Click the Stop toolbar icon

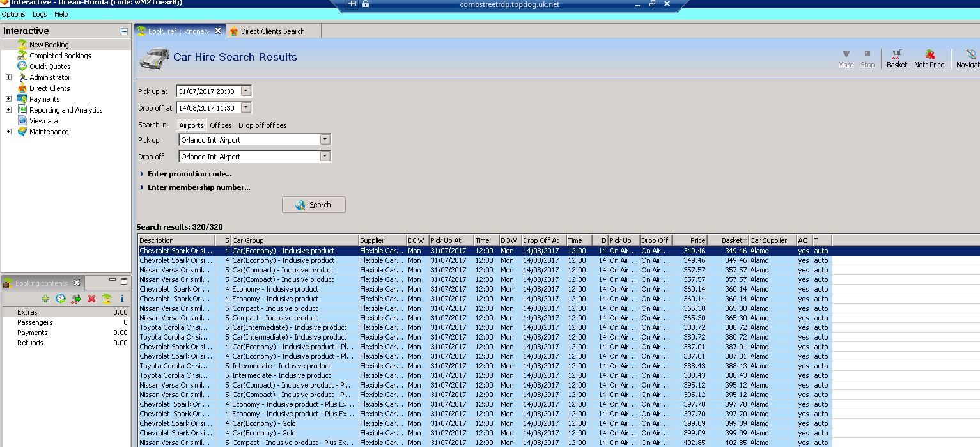click(867, 59)
